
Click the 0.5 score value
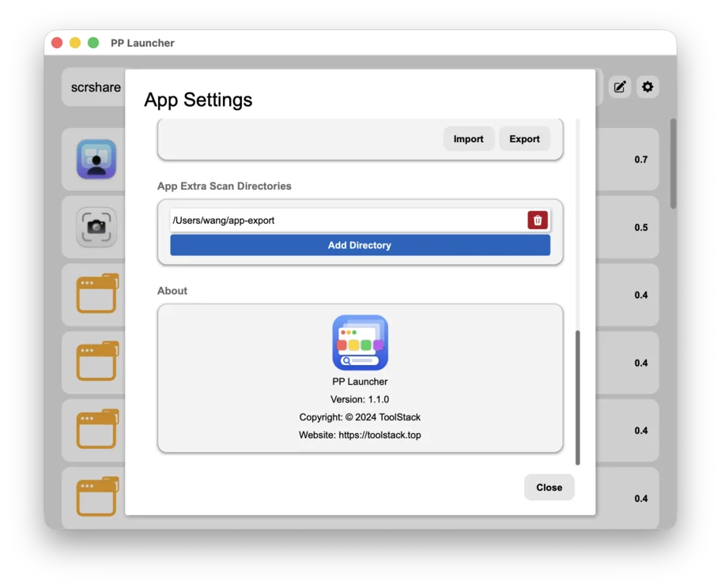tap(641, 228)
